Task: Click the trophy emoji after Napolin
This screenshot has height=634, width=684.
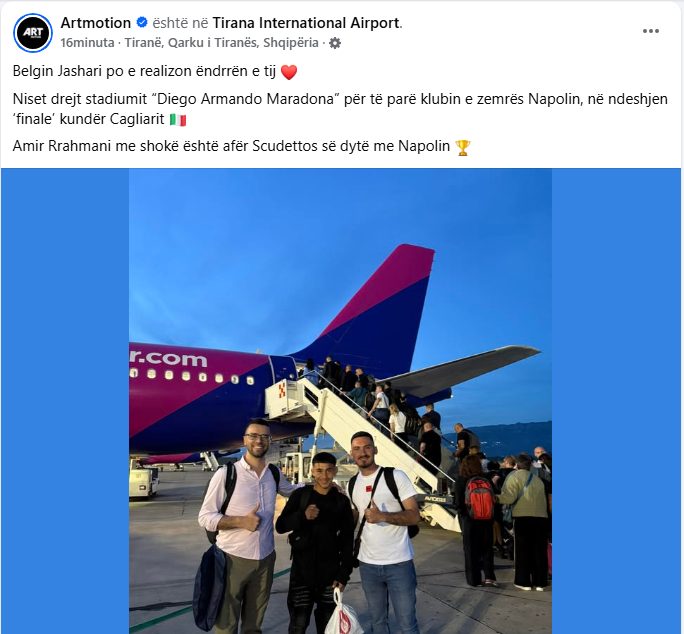Action: 462,147
